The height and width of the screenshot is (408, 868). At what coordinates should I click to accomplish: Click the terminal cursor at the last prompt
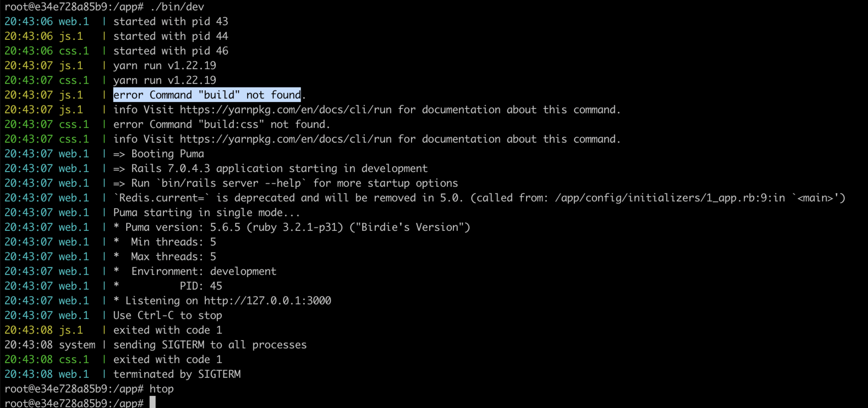pyautogui.click(x=153, y=402)
